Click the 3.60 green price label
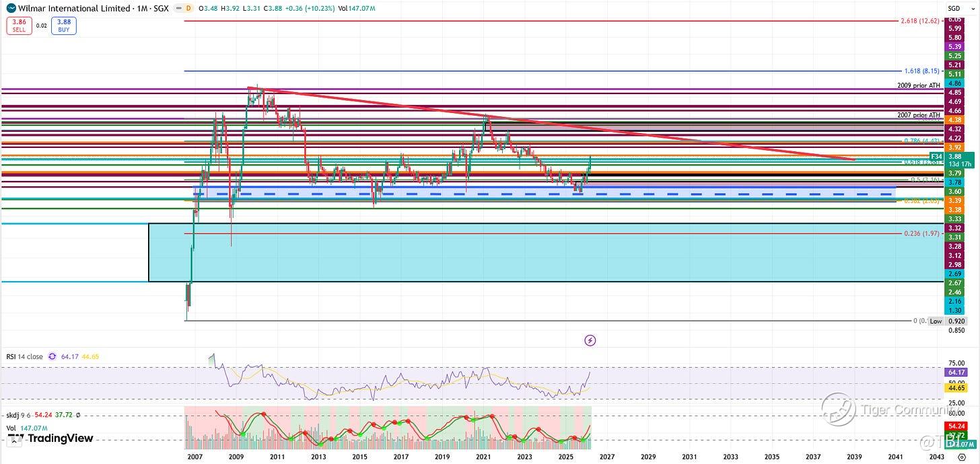 click(954, 192)
